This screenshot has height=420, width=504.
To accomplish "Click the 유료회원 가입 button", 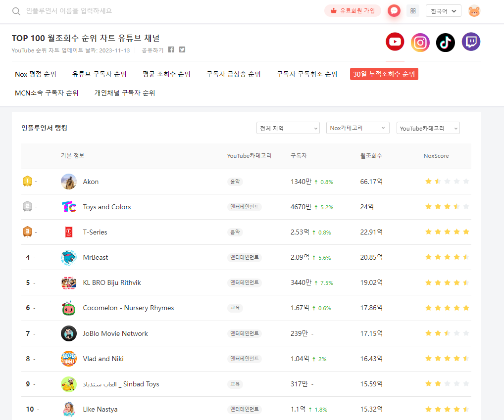I will click(x=353, y=10).
